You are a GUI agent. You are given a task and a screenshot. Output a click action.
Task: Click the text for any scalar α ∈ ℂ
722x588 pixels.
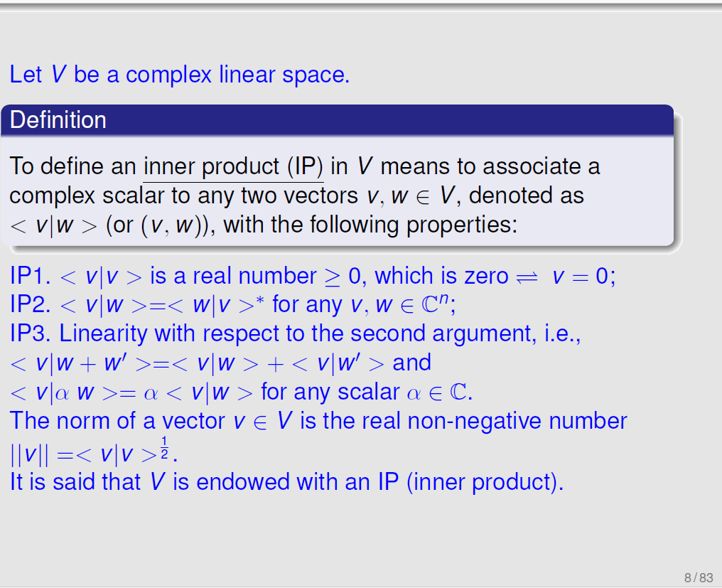tap(367, 392)
